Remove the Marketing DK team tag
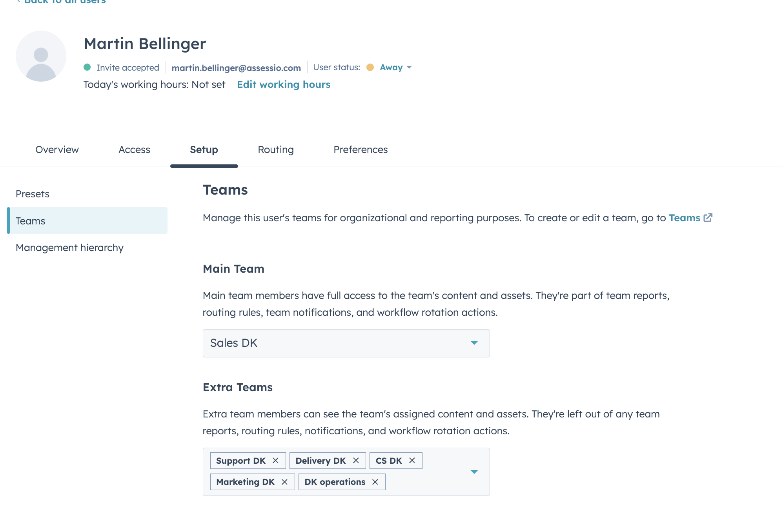The width and height of the screenshot is (783, 532). pyautogui.click(x=284, y=482)
